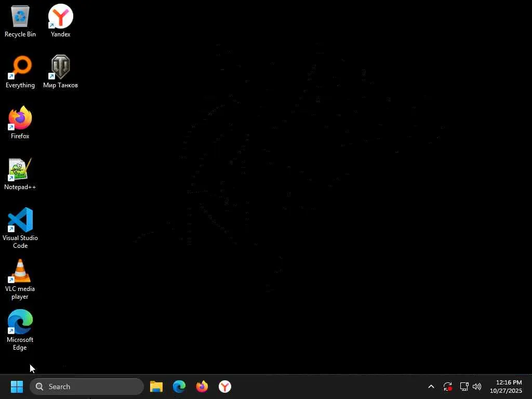The image size is (532, 399).
Task: Click the taskbar Search box
Action: (x=87, y=387)
